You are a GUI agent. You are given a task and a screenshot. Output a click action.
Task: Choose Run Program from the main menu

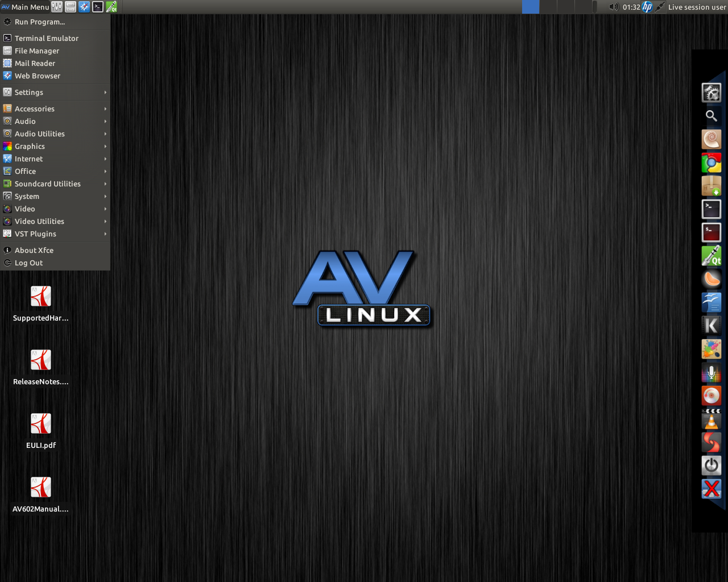point(55,22)
